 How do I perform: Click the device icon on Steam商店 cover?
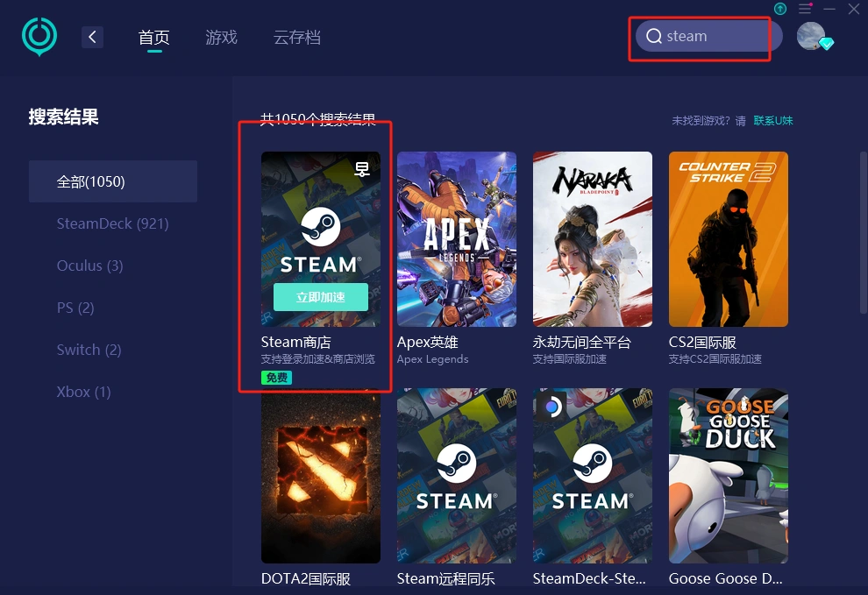[x=362, y=169]
